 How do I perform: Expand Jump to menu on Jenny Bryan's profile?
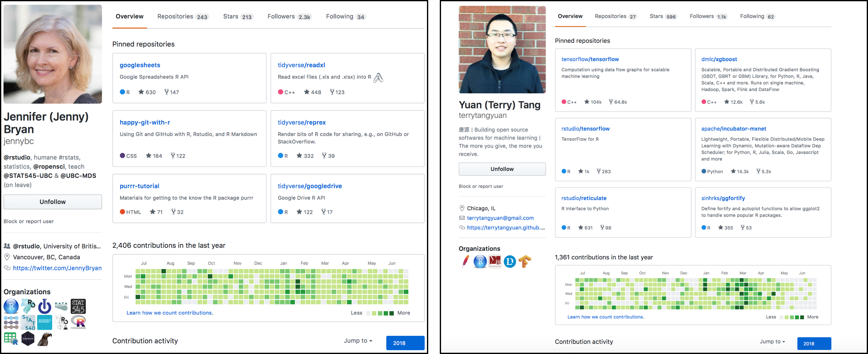point(358,341)
